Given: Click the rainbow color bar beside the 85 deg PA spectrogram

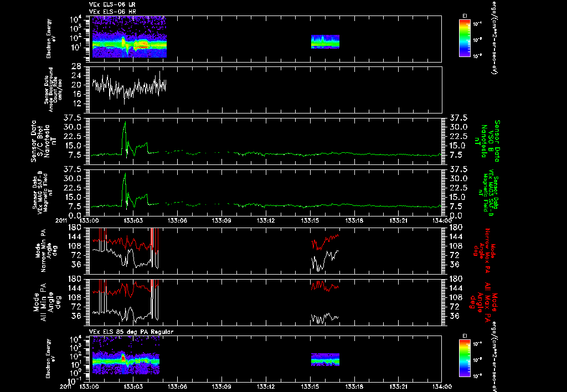Looking at the screenshot, I should click(465, 358).
